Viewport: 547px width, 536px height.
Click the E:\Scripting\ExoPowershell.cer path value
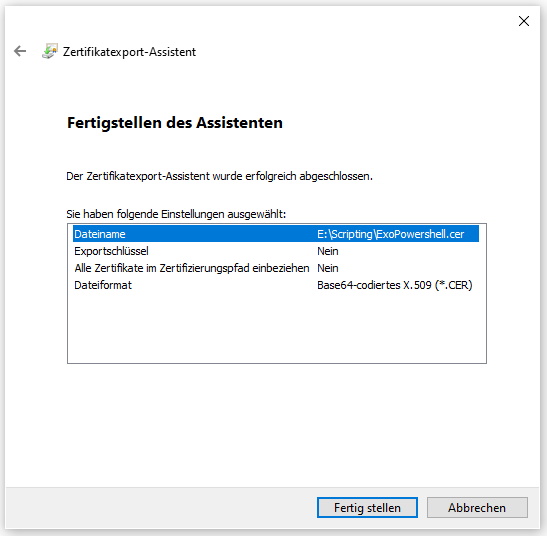pos(390,234)
